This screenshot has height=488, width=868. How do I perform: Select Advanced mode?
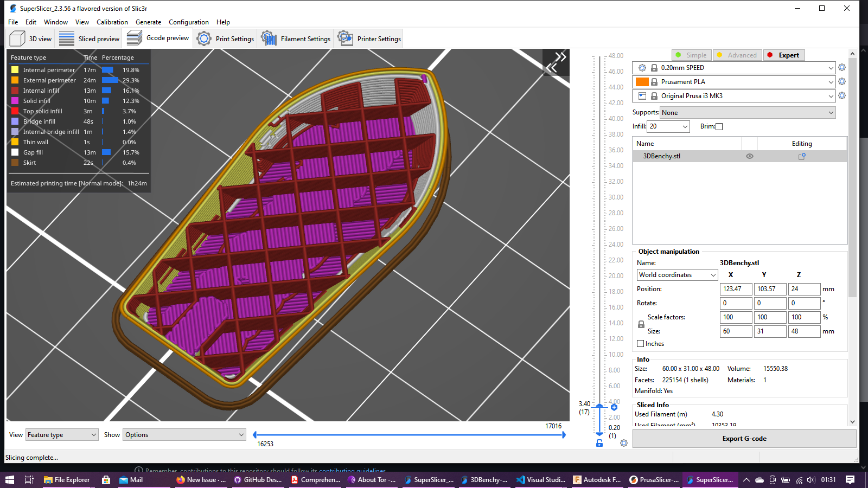pyautogui.click(x=737, y=55)
